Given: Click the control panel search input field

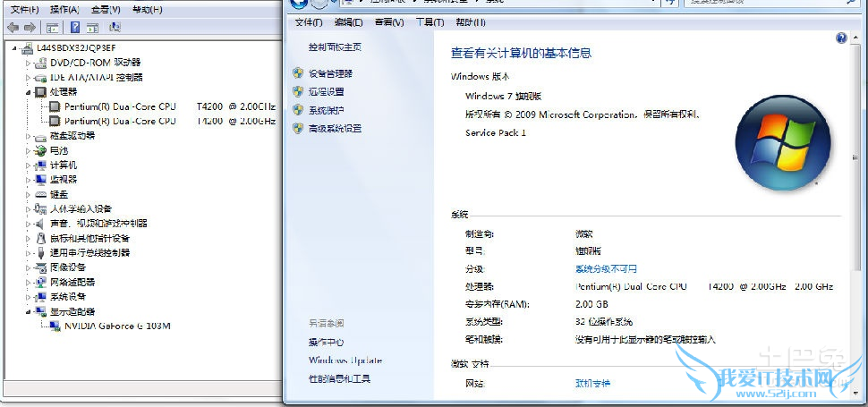Looking at the screenshot, I should pyautogui.click(x=770, y=3).
